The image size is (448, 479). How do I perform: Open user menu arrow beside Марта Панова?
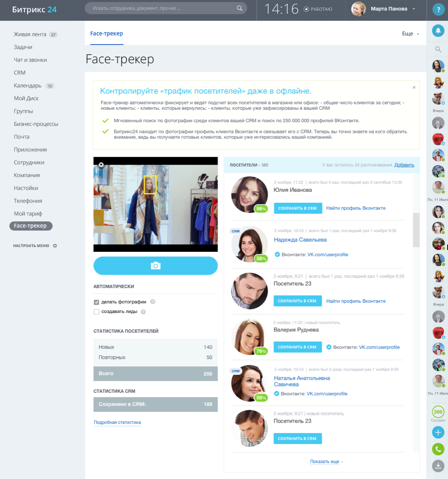coord(414,9)
